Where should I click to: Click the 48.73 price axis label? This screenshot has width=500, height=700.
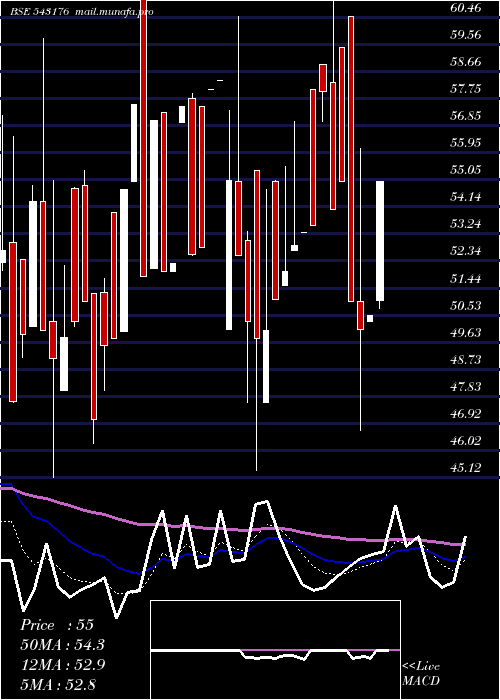click(466, 360)
